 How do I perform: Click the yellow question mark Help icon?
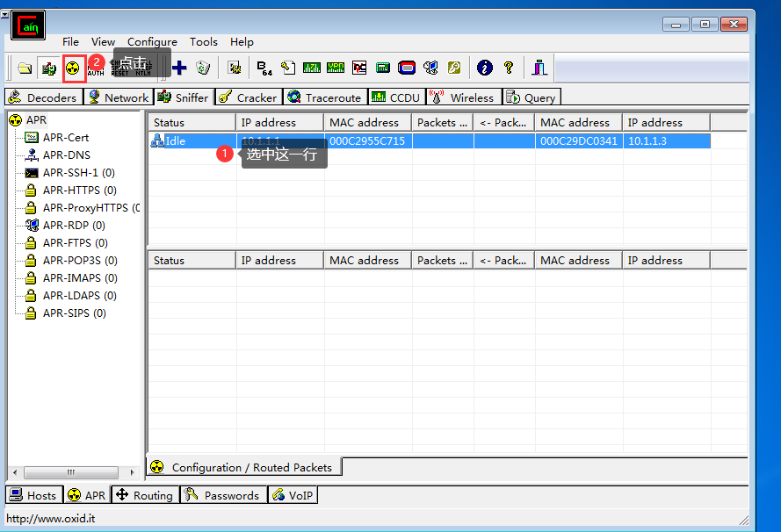coord(509,68)
